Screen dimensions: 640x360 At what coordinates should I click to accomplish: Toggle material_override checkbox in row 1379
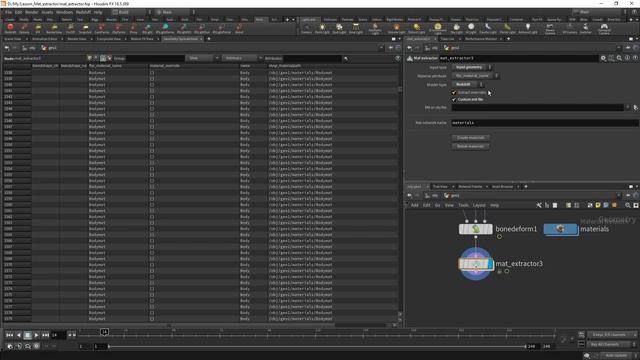coord(152,319)
